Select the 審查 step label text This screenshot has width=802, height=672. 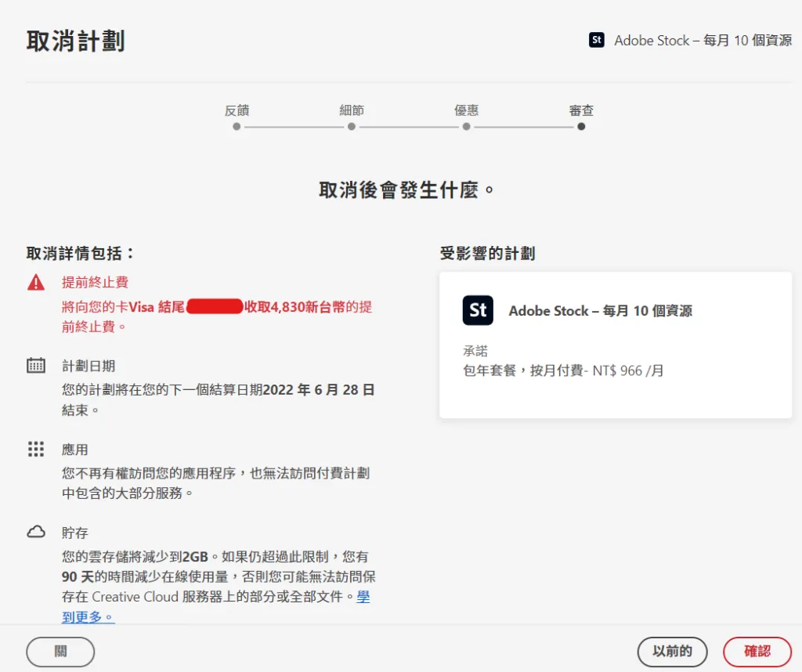click(x=581, y=110)
